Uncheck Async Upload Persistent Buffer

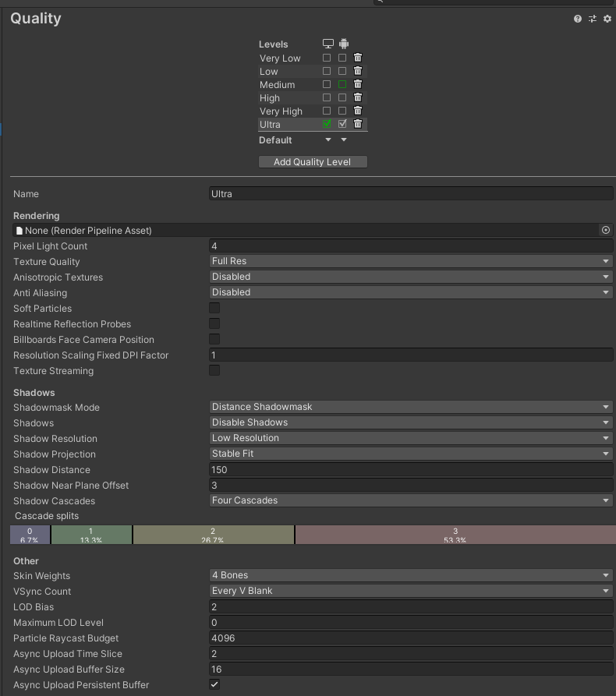coord(214,684)
